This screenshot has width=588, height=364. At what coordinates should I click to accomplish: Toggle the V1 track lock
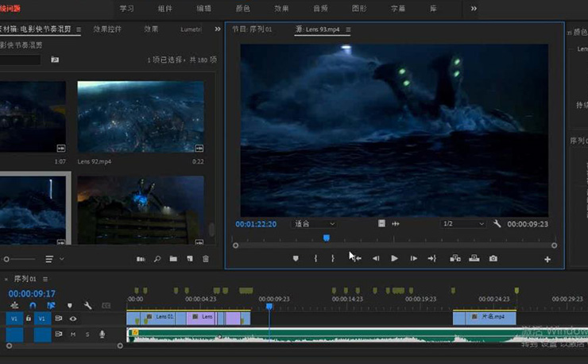(x=29, y=319)
